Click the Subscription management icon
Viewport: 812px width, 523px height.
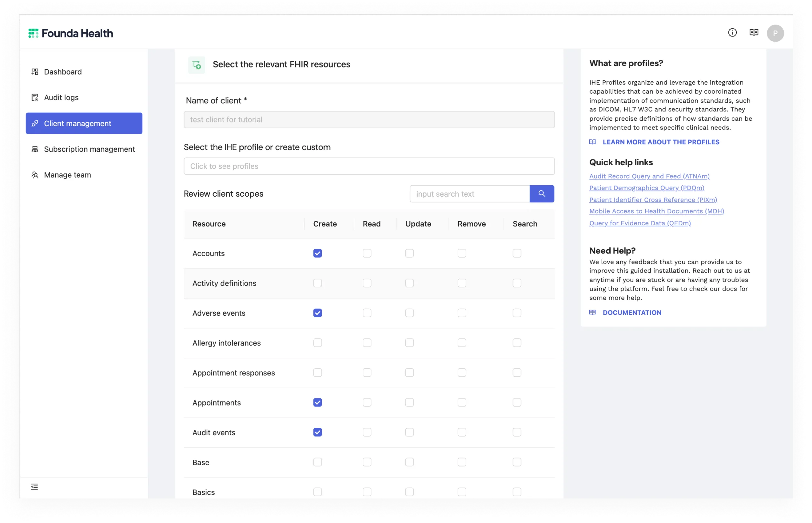pos(35,149)
